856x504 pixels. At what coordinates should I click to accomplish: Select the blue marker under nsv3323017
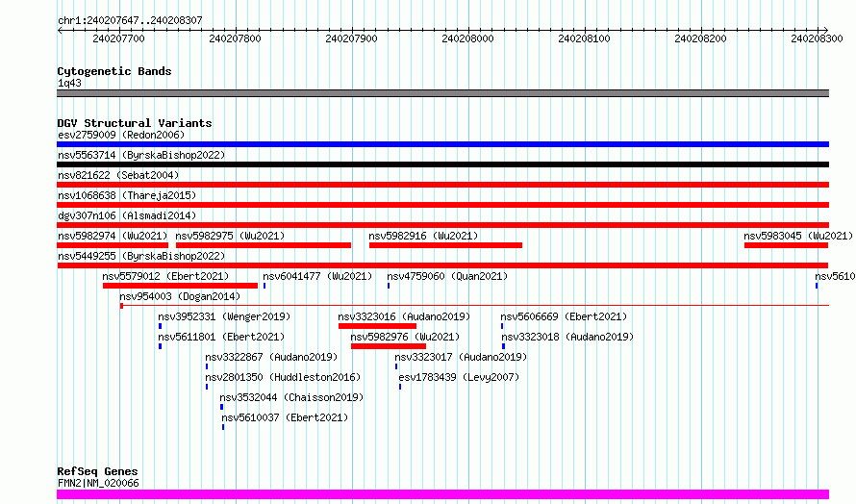point(396,367)
